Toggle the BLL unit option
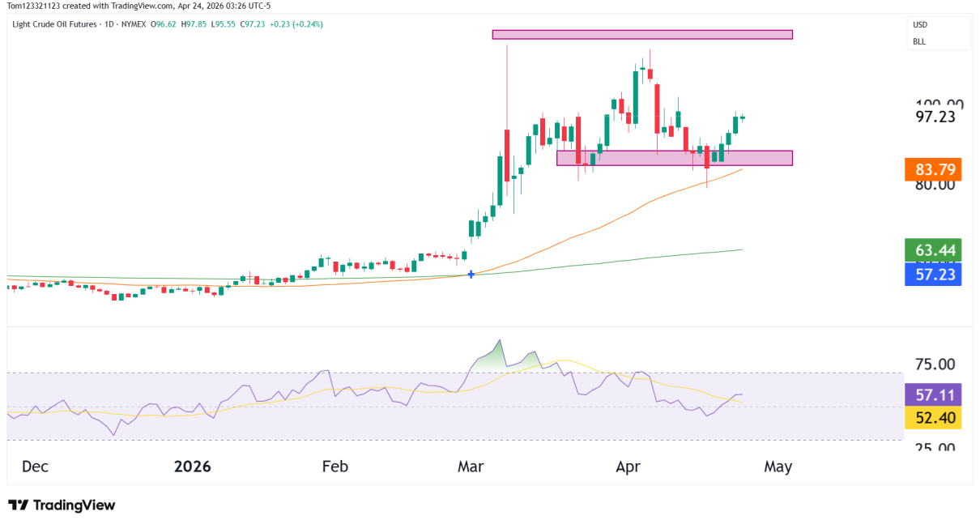Viewport: 980px width, 520px height. [918, 40]
